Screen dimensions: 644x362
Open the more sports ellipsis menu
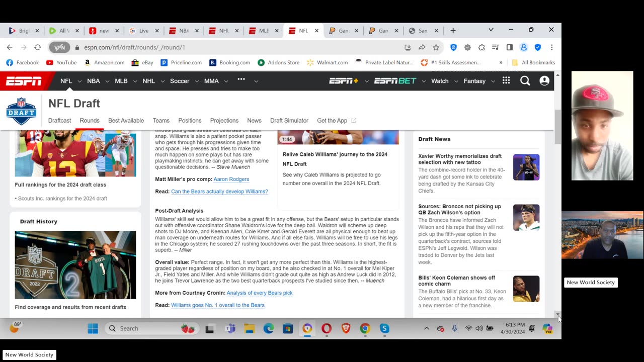242,80
